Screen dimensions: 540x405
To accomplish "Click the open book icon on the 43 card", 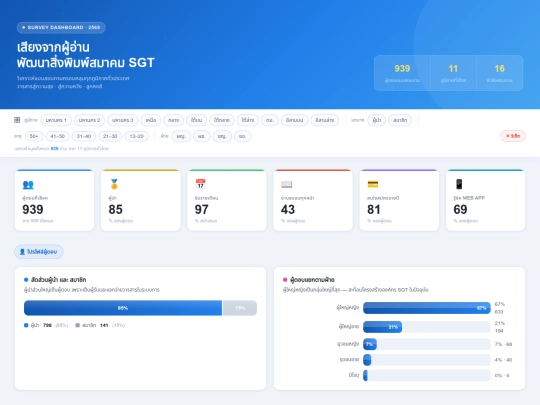I will point(287,185).
